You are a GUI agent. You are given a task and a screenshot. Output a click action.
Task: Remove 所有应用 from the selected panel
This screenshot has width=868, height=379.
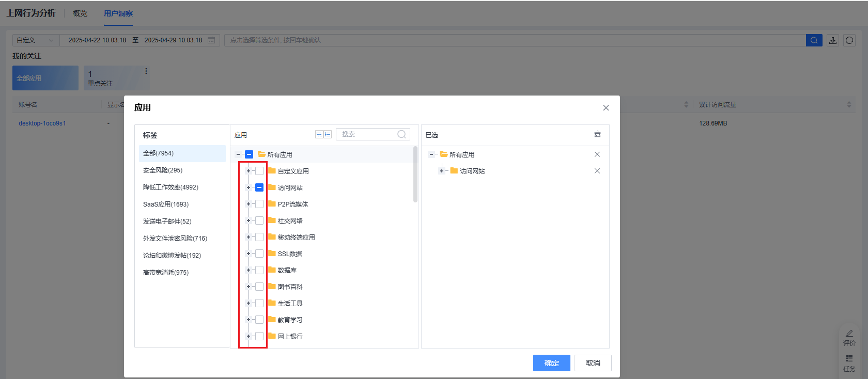point(597,154)
